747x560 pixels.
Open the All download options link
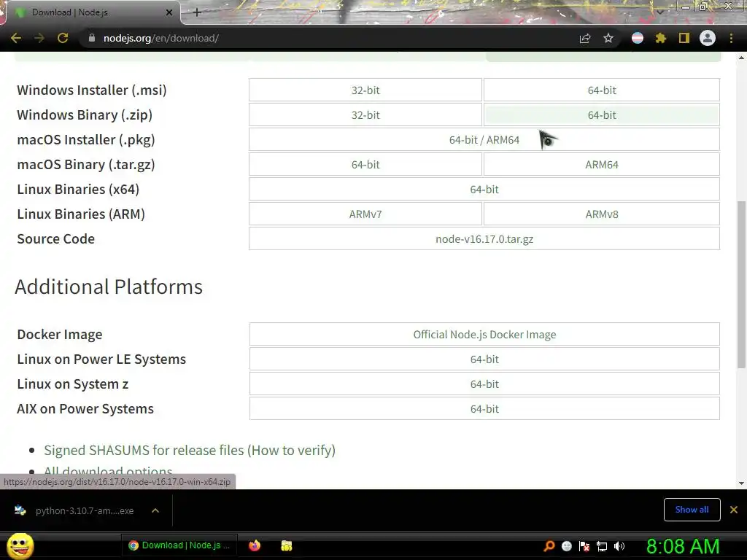[108, 472]
